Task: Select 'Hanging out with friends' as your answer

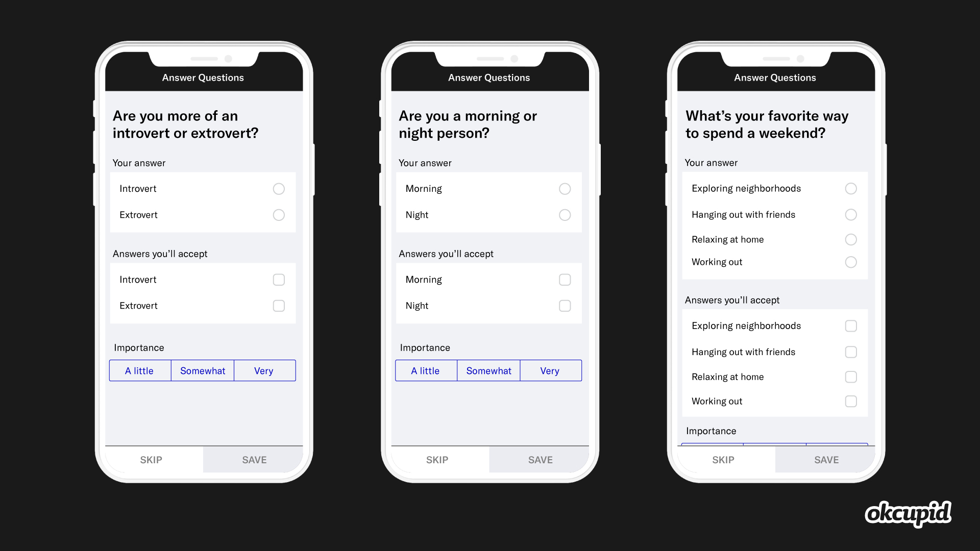Action: (x=851, y=215)
